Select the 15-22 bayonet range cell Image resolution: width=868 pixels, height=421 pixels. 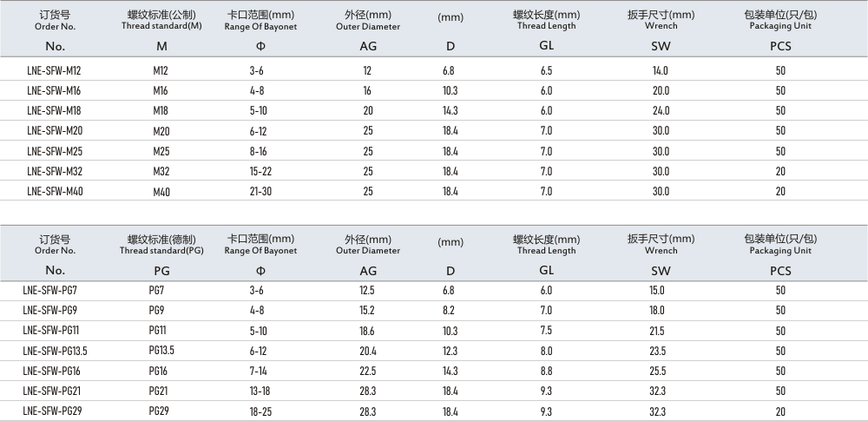(x=260, y=171)
